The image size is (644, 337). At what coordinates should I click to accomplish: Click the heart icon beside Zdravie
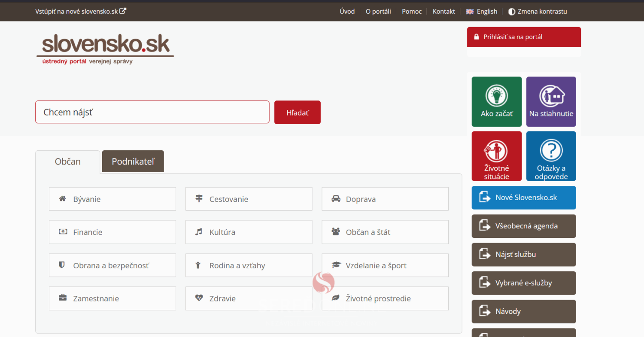tap(199, 298)
